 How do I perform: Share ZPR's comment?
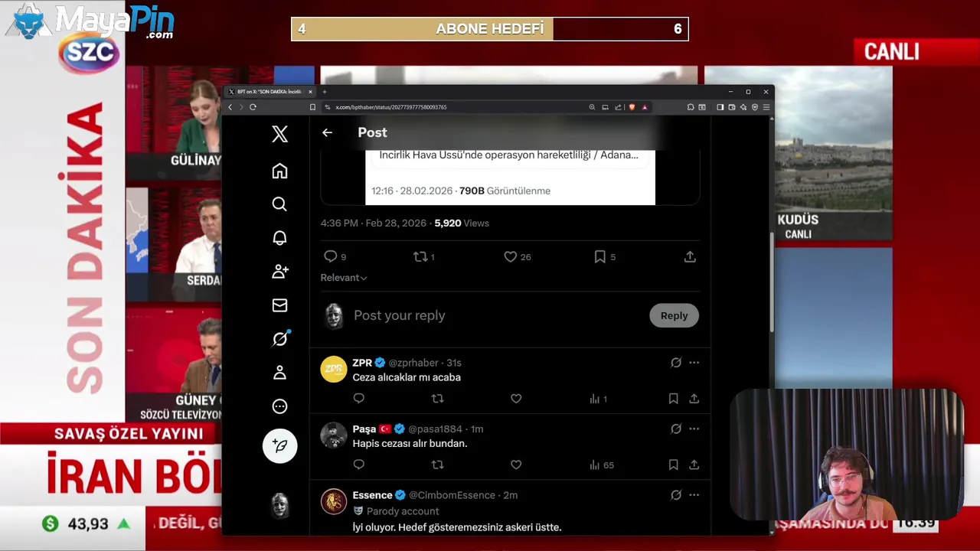(x=694, y=399)
